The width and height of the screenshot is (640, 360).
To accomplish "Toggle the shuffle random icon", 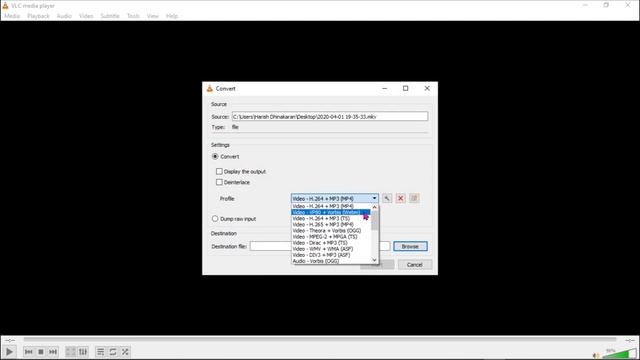I will (125, 352).
